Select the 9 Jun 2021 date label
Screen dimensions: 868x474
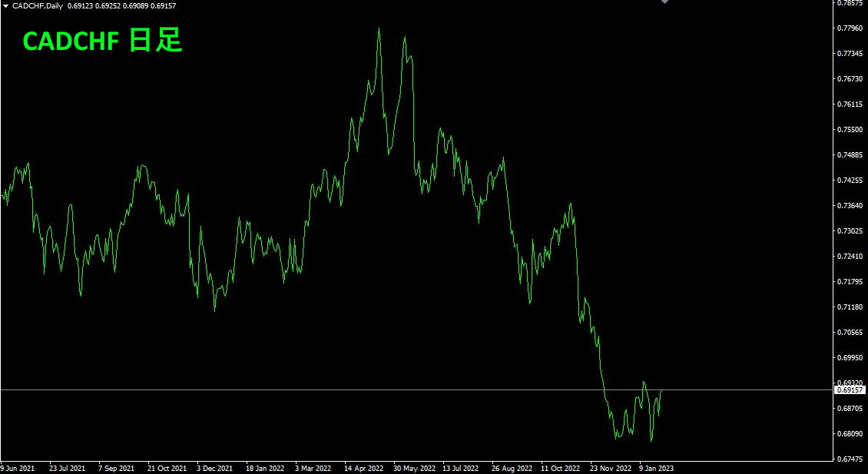(17, 469)
